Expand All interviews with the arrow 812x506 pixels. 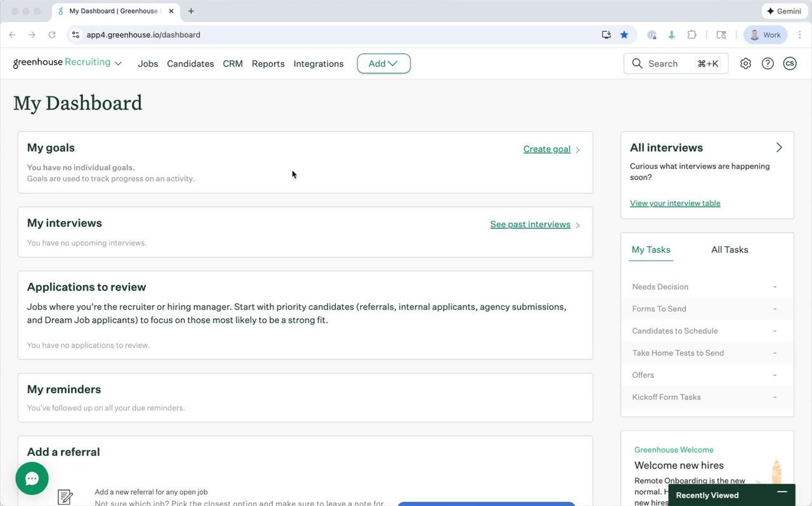click(x=779, y=148)
